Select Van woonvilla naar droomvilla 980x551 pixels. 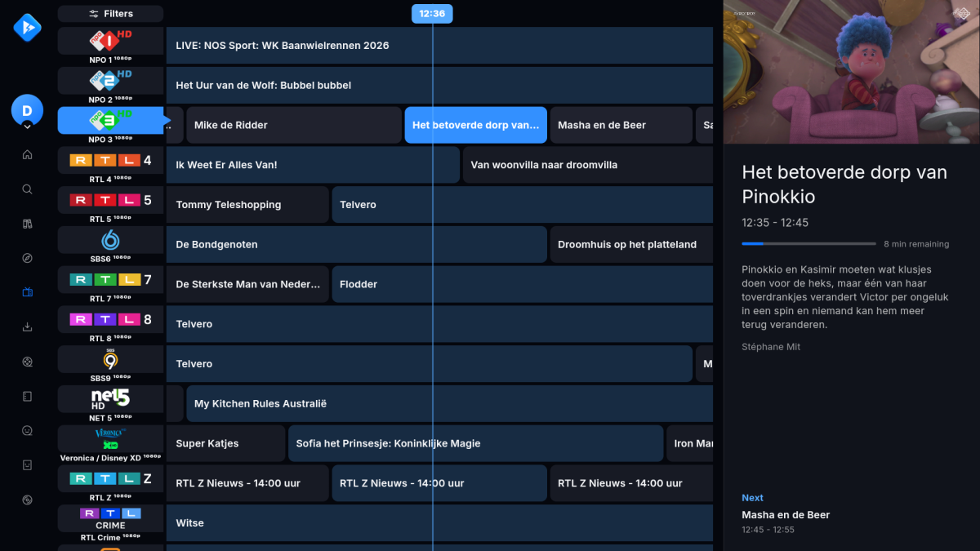(588, 165)
